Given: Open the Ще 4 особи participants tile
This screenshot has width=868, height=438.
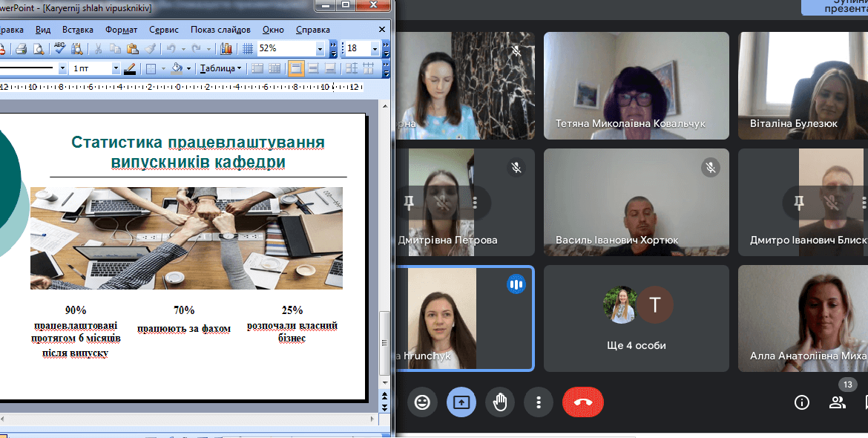Looking at the screenshot, I should pyautogui.click(x=636, y=318).
